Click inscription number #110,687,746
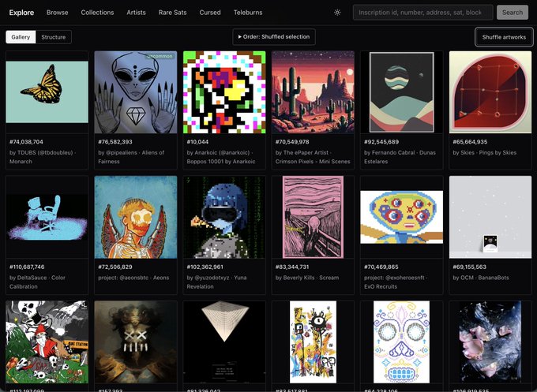This screenshot has height=392, width=537. click(27, 267)
